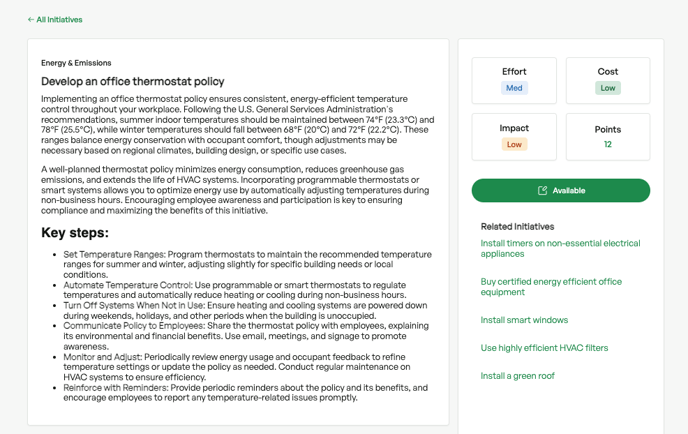
Task: Click the edit icon on the Available button
Action: [542, 190]
